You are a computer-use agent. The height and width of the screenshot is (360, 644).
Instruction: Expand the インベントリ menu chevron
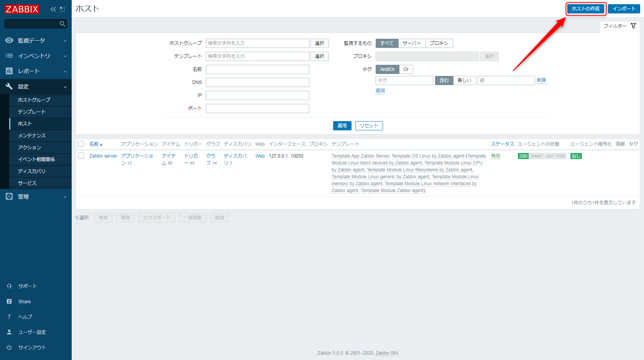[x=65, y=56]
